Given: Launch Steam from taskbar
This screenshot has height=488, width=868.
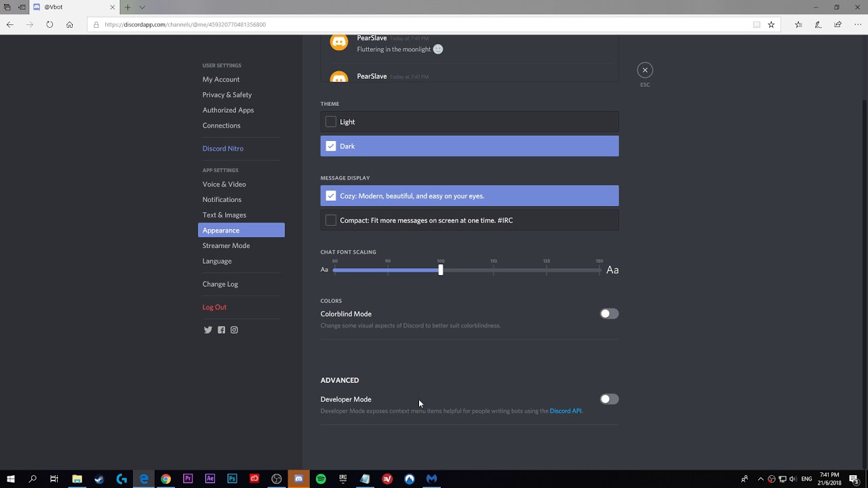Looking at the screenshot, I should (100, 479).
